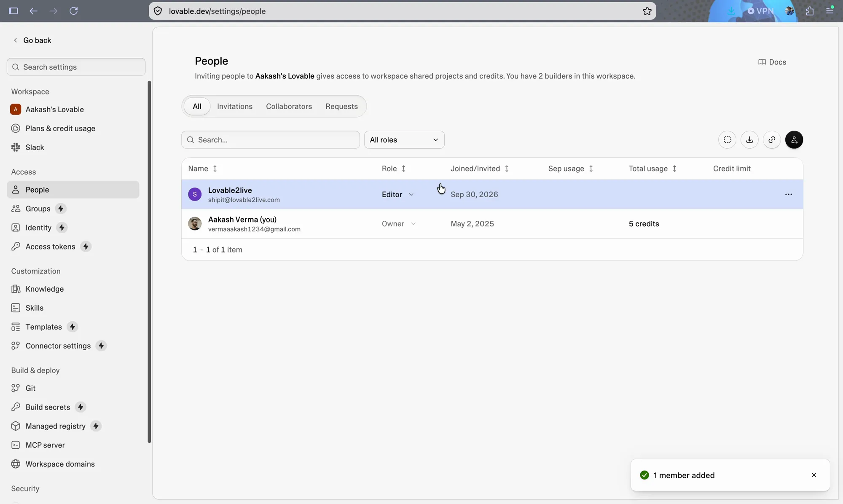
Task: Click Go back link
Action: (32, 40)
